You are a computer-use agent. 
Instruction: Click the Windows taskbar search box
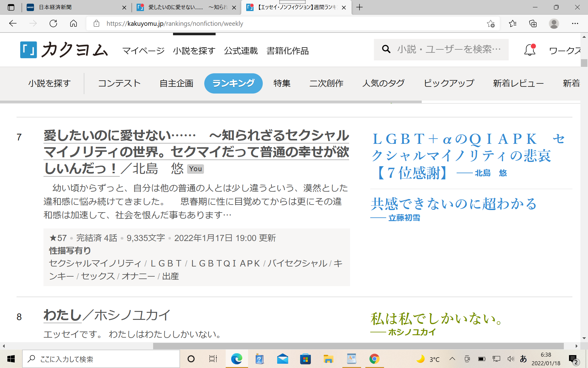[101, 359]
